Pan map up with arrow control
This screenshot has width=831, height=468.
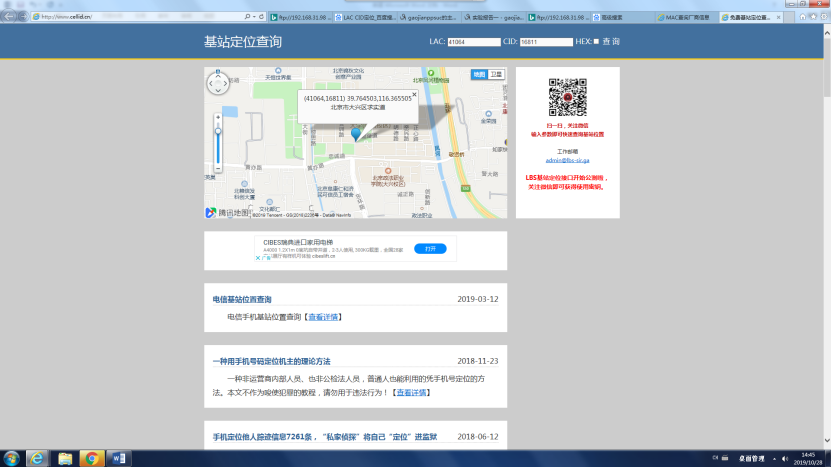click(218, 76)
